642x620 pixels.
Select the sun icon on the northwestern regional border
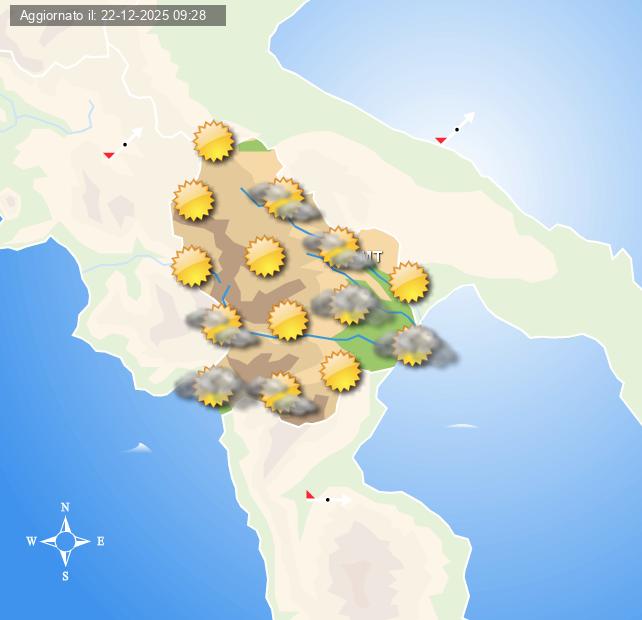click(194, 200)
